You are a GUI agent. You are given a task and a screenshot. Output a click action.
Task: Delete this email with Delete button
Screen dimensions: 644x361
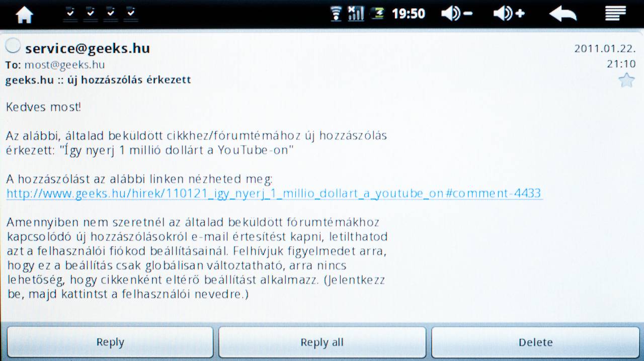(535, 342)
